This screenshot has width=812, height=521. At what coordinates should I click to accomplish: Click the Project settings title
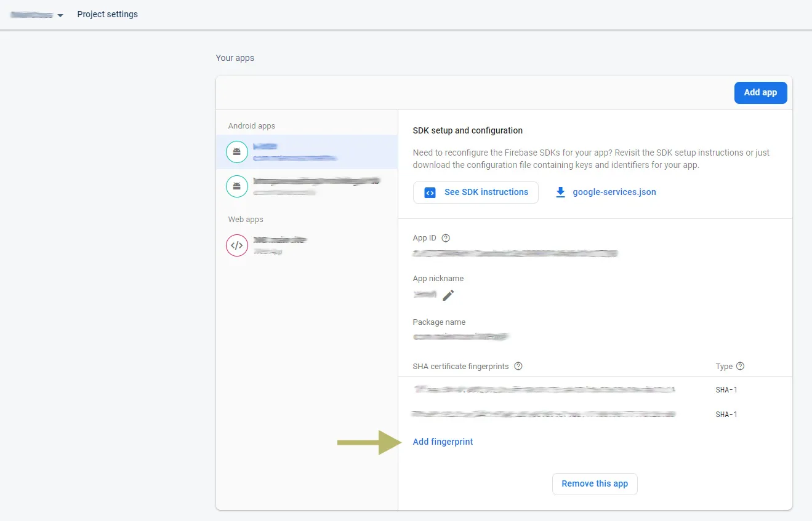click(107, 14)
